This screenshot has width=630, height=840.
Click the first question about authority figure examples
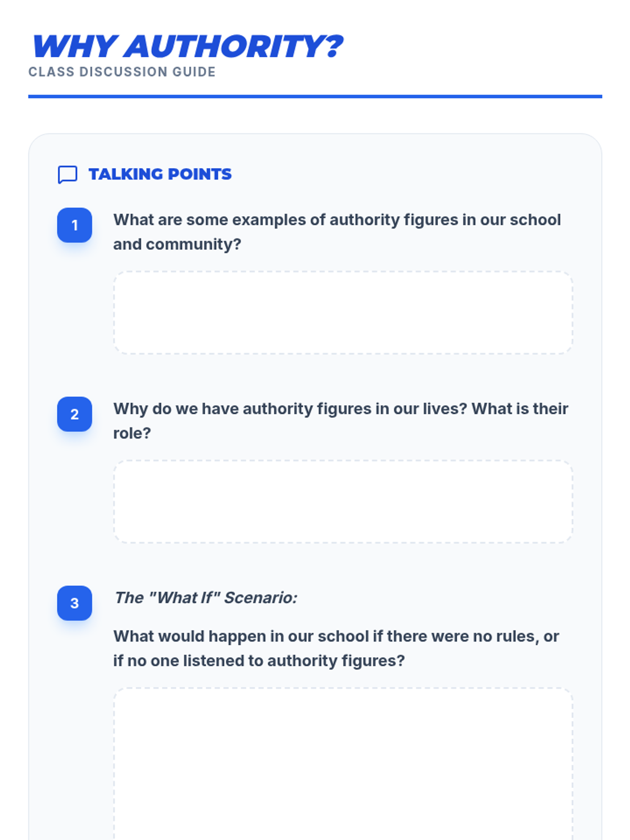[337, 220]
